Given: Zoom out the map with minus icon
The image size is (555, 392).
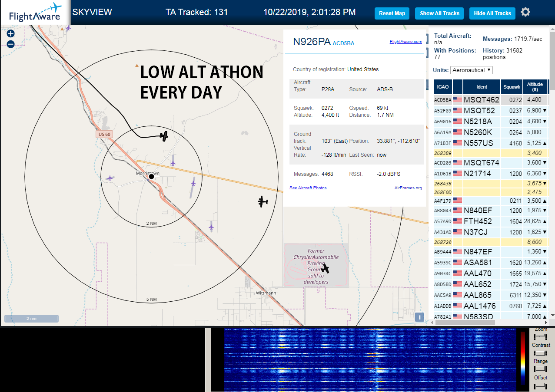Looking at the screenshot, I should point(11,44).
